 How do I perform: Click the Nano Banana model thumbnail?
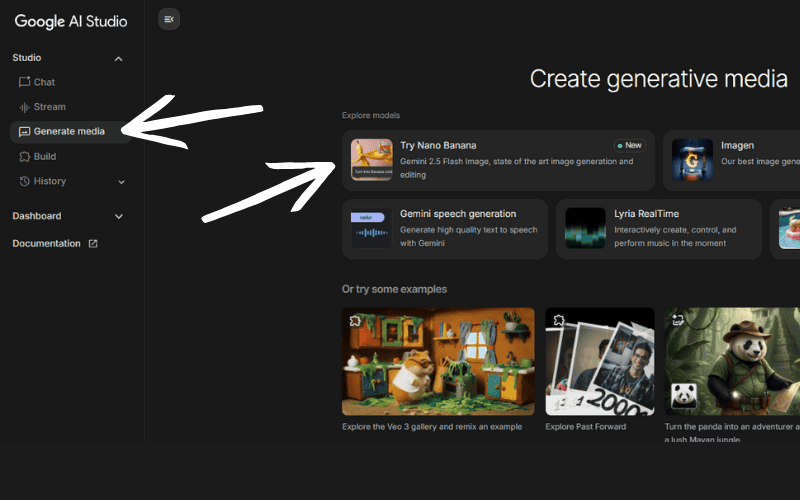click(371, 160)
